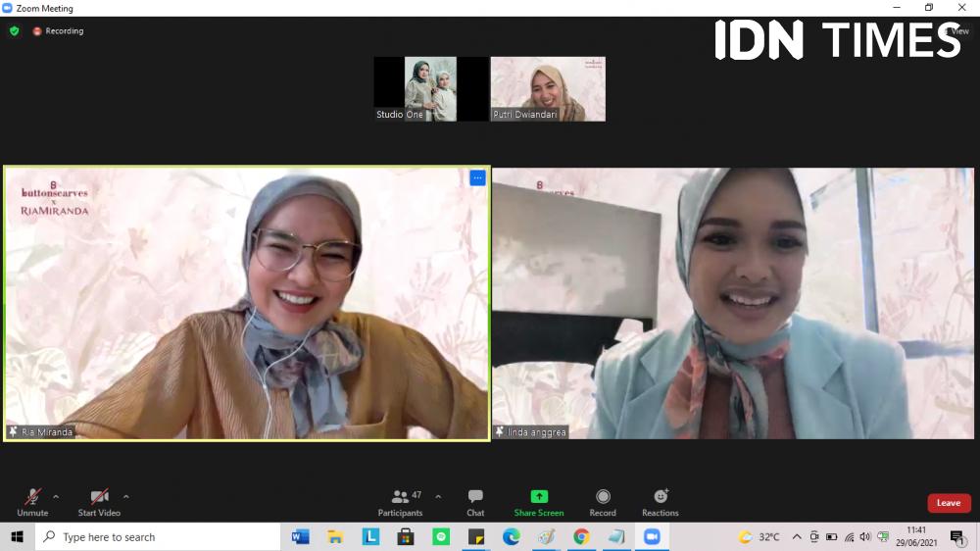
Task: Select the Studio One video thumbnail
Action: (x=430, y=89)
